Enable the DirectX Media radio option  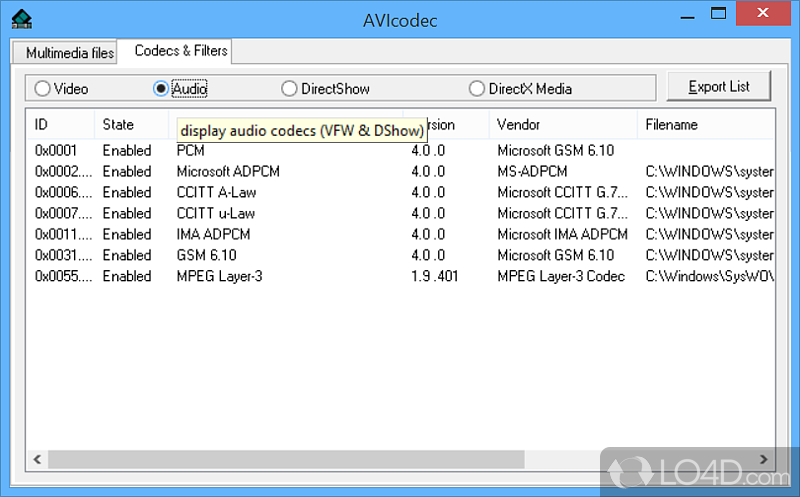point(476,89)
